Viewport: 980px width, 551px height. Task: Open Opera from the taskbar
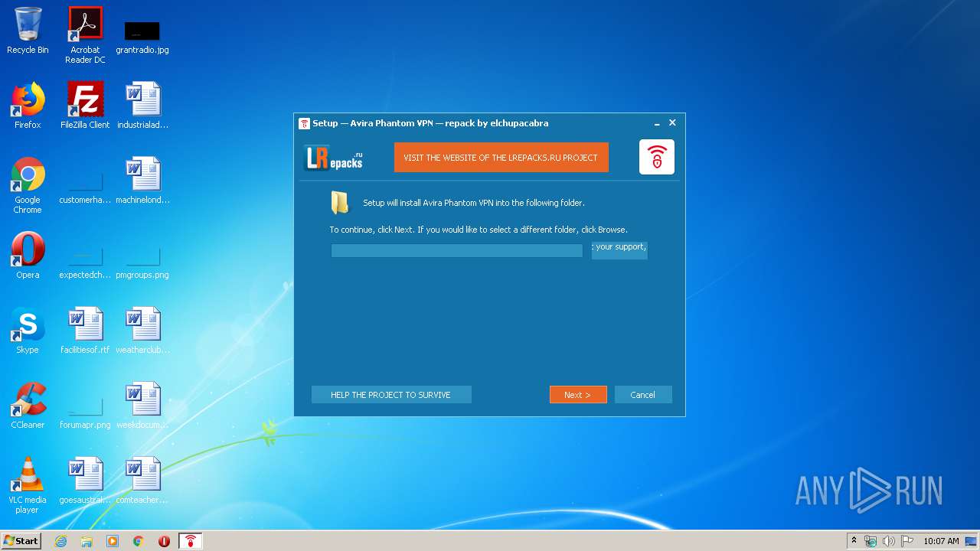164,541
